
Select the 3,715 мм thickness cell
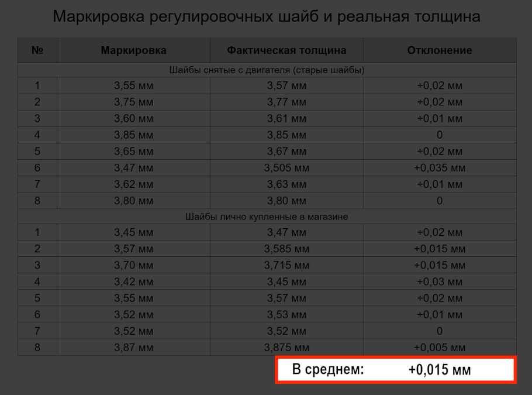point(286,265)
